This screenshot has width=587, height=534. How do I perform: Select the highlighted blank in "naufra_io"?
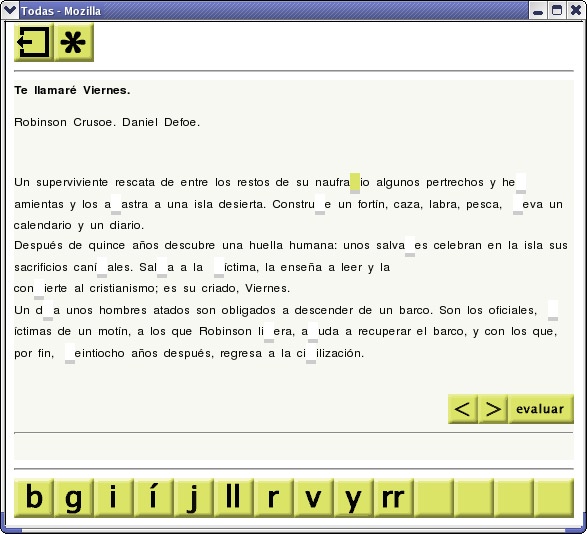(355, 183)
